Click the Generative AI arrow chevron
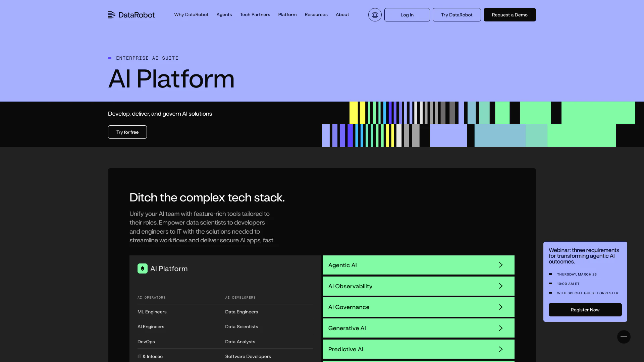 pos(500,328)
